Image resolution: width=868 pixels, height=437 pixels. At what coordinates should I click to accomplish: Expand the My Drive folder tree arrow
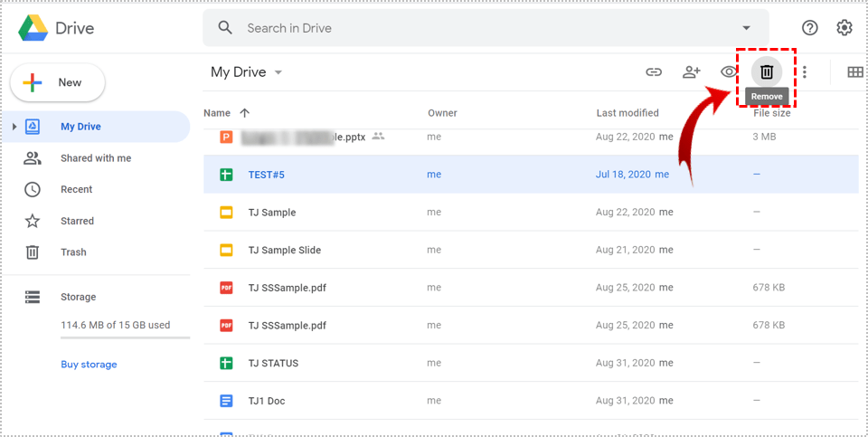pyautogui.click(x=14, y=127)
